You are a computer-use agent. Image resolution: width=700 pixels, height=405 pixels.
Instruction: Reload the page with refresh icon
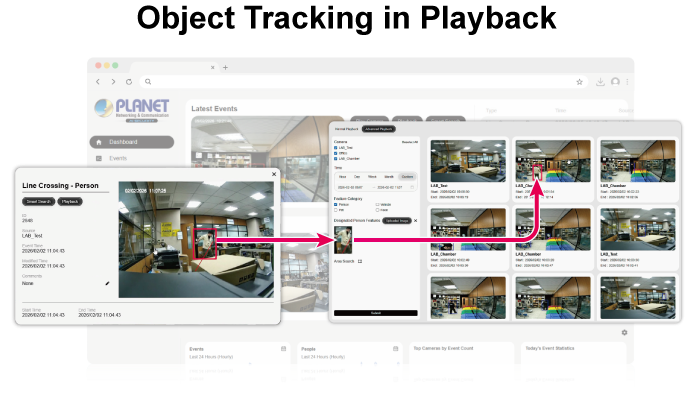(130, 82)
